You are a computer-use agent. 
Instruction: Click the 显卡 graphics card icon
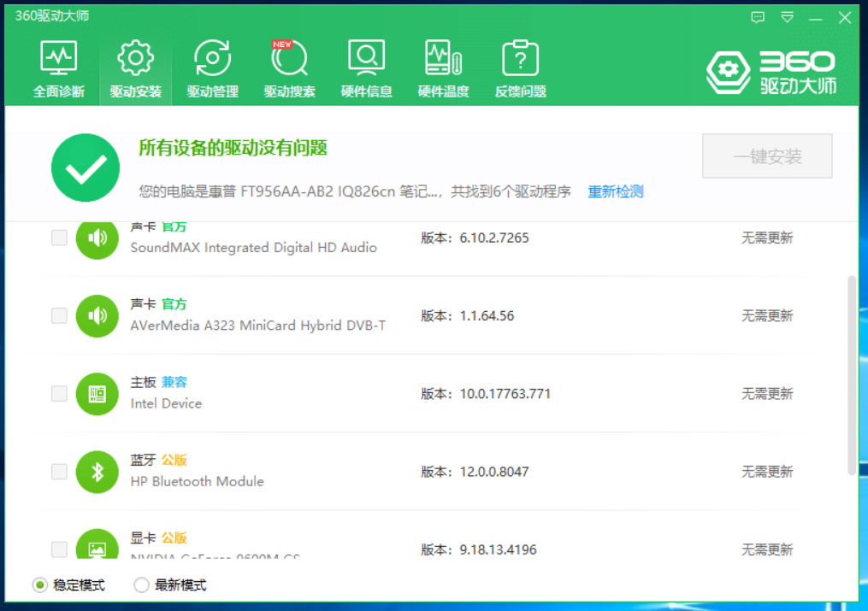(x=97, y=544)
